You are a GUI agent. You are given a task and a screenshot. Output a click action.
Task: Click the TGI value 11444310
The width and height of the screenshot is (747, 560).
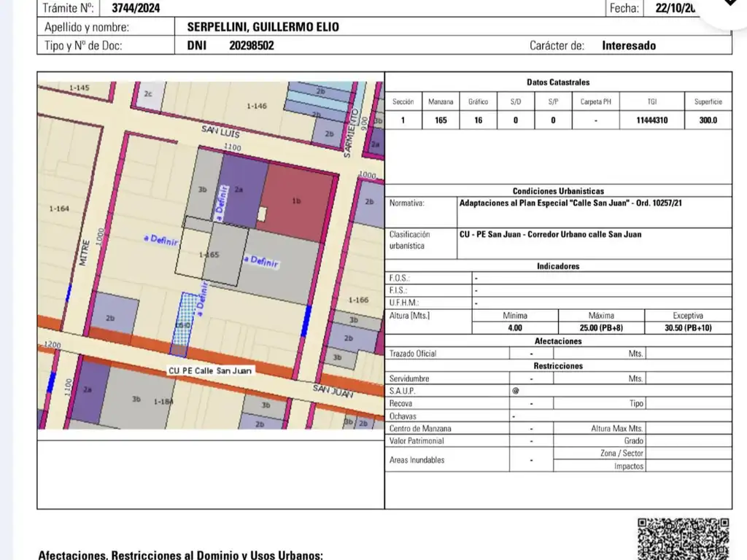(651, 120)
